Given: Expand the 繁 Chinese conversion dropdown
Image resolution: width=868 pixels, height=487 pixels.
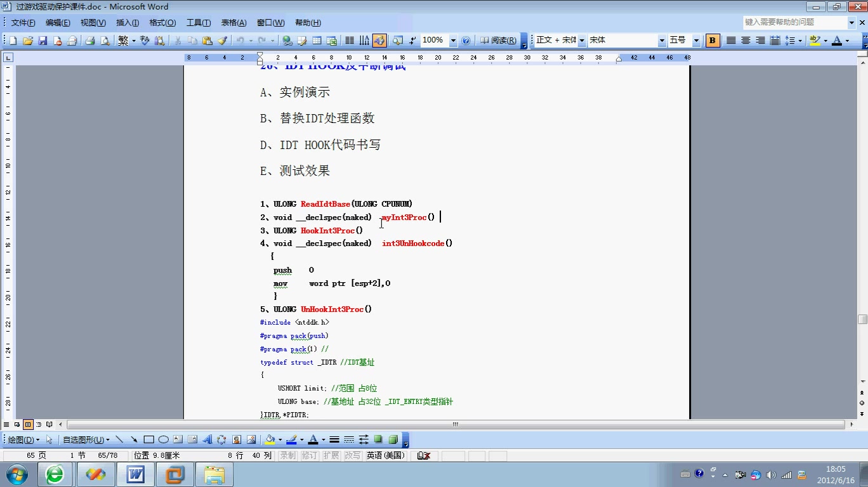Looking at the screenshot, I should coord(133,41).
